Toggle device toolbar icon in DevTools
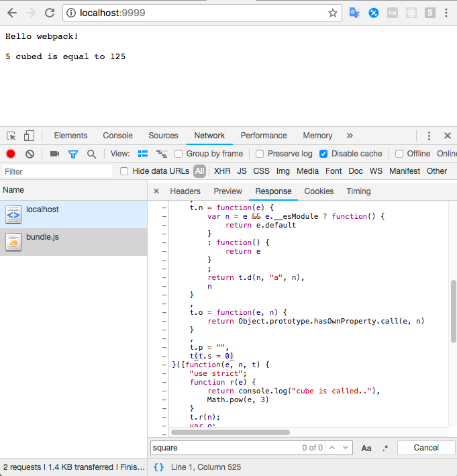The height and width of the screenshot is (476, 457). [29, 136]
